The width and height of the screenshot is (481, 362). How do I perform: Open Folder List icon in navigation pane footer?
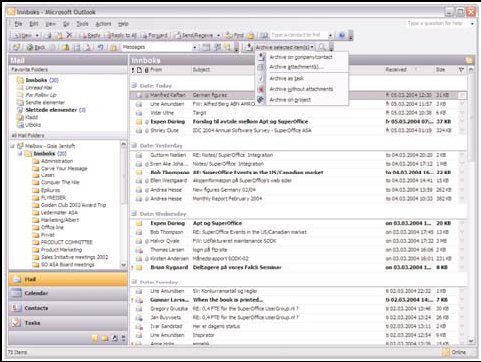105,339
